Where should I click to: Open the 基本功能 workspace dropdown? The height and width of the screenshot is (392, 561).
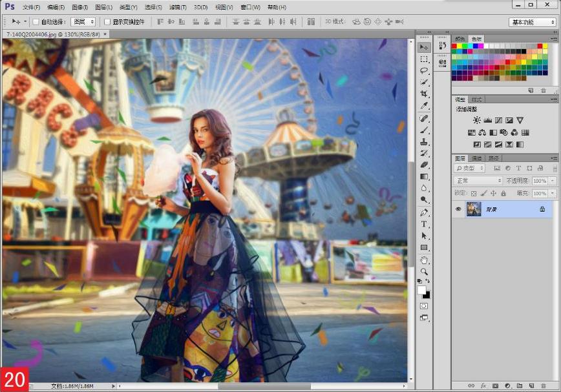point(533,22)
